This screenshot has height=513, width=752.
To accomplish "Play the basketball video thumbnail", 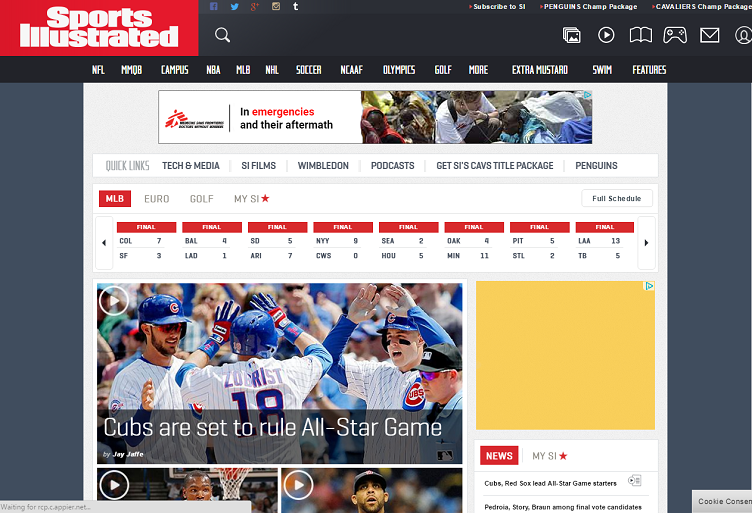I will click(114, 485).
